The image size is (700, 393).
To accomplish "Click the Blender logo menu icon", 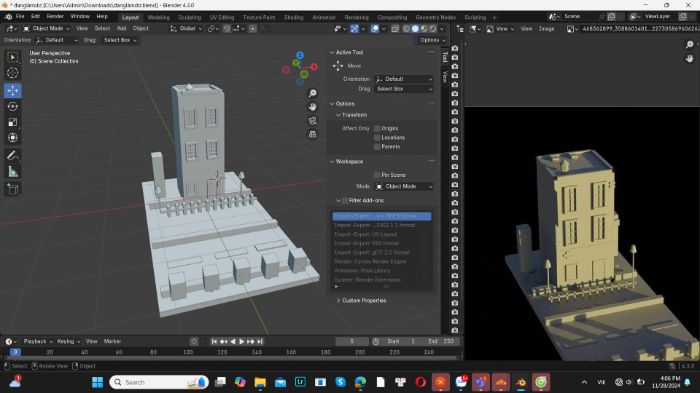I will [8, 17].
